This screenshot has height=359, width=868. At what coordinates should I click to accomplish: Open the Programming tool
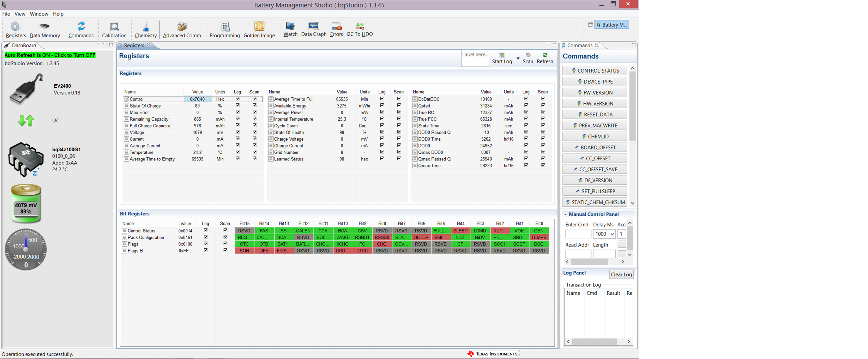[x=224, y=30]
